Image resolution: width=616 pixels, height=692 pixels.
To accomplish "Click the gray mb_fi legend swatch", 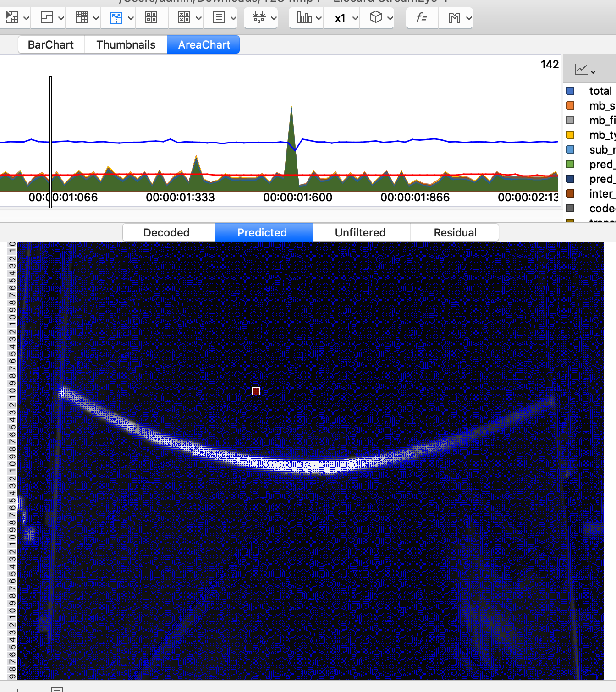I will click(570, 120).
